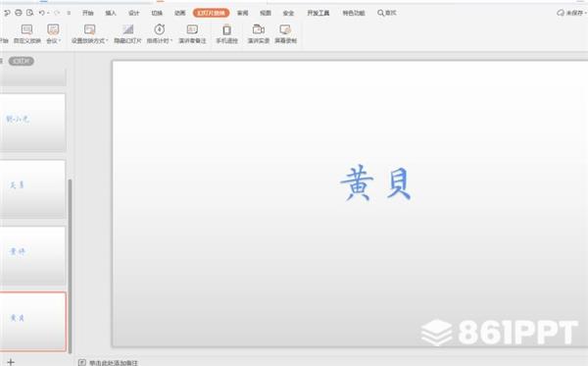Click the 会议 meeting icon
588x366 pixels.
[53, 33]
